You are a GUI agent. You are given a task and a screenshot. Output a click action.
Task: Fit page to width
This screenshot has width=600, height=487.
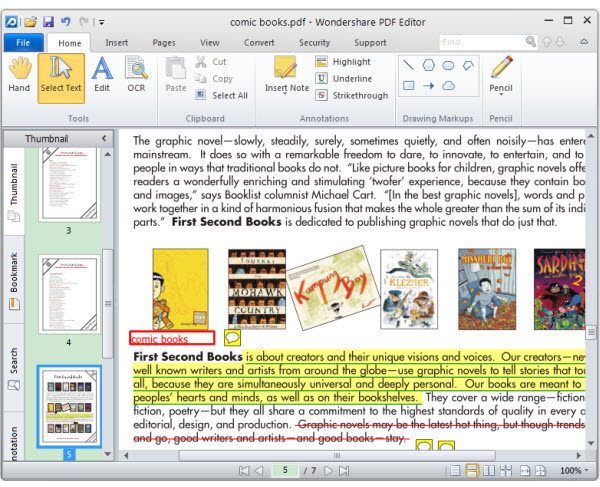click(525, 471)
